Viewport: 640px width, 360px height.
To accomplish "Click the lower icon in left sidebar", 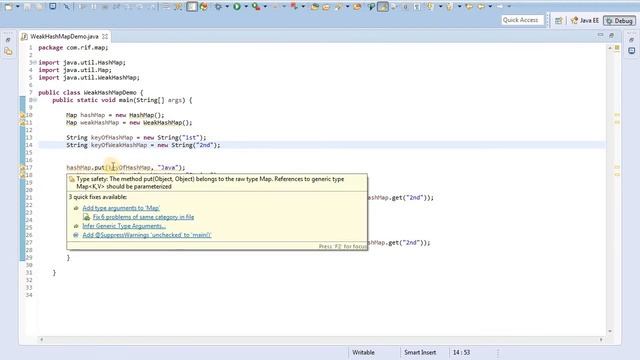I will point(8,51).
